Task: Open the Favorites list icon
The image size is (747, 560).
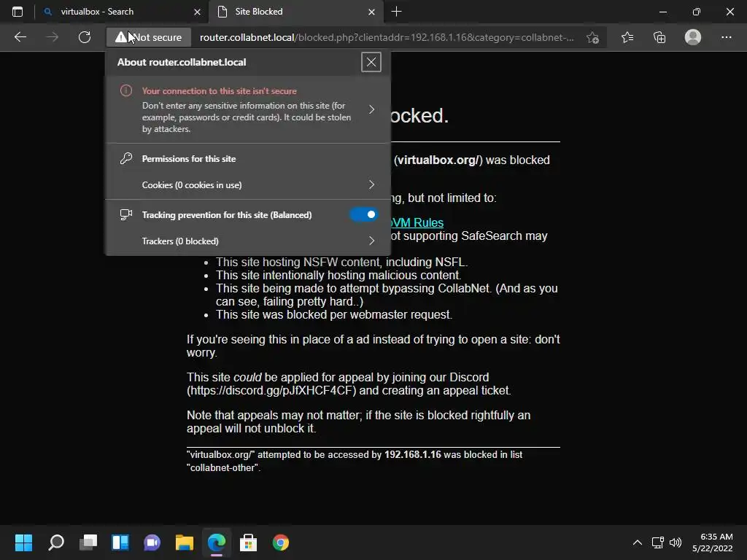Action: [627, 37]
